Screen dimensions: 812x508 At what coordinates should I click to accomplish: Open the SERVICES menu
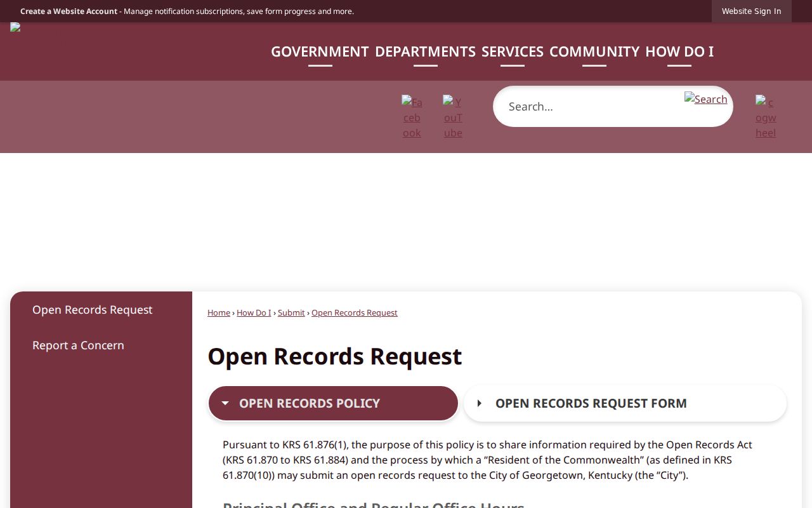click(513, 51)
